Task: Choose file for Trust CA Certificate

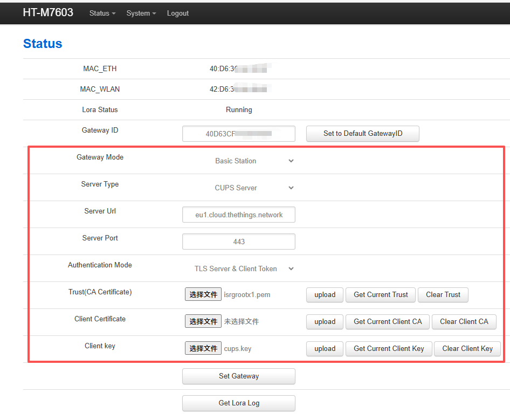Action: tap(203, 294)
